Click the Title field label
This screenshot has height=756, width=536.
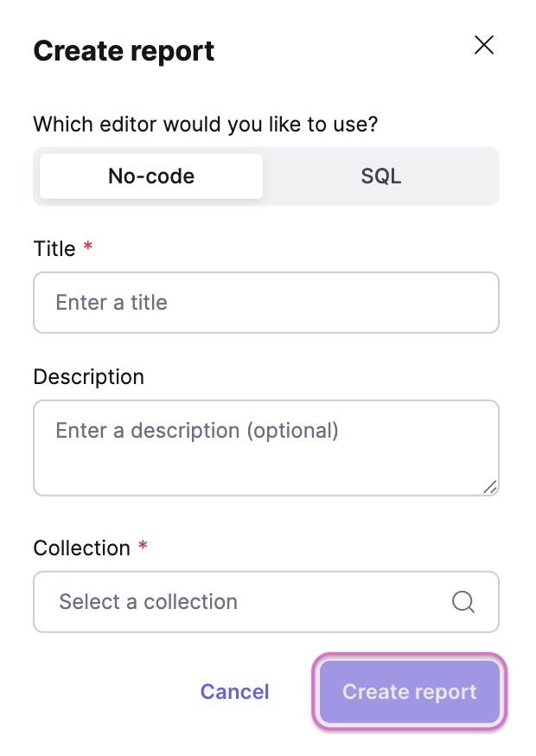(x=54, y=249)
